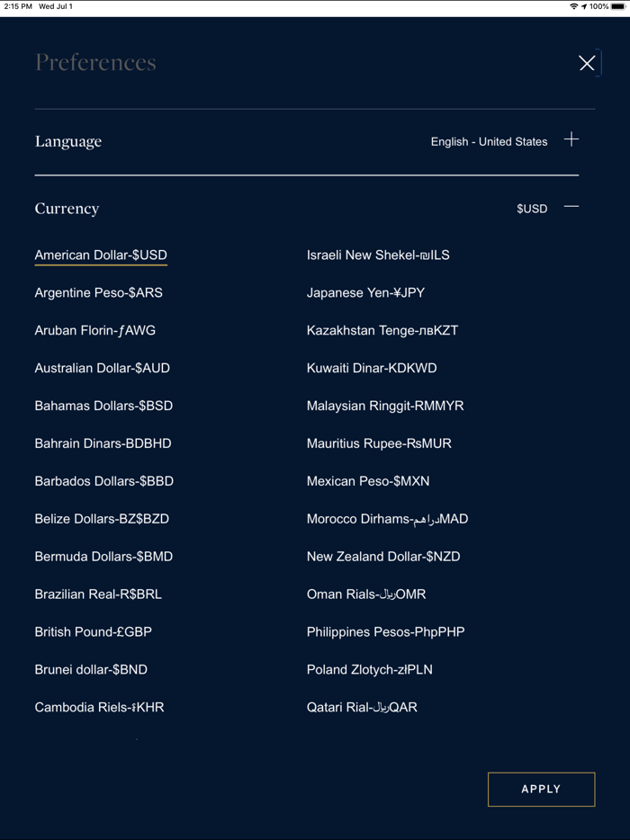Image resolution: width=630 pixels, height=840 pixels.
Task: Select Australian Dollar-$AUD currency
Action: (103, 368)
